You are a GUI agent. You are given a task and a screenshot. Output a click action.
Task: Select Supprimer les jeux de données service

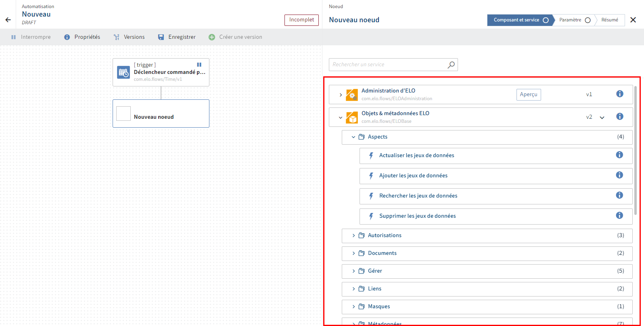pyautogui.click(x=496, y=216)
